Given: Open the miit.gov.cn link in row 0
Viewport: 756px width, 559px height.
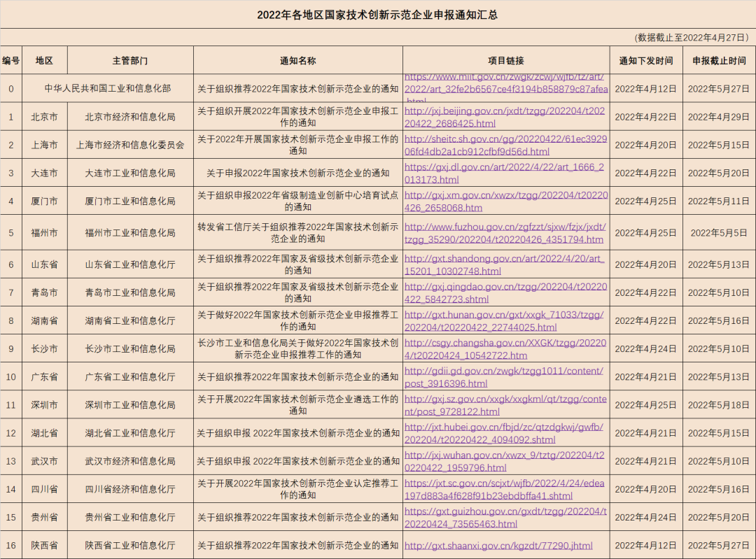Looking at the screenshot, I should pyautogui.click(x=506, y=89).
